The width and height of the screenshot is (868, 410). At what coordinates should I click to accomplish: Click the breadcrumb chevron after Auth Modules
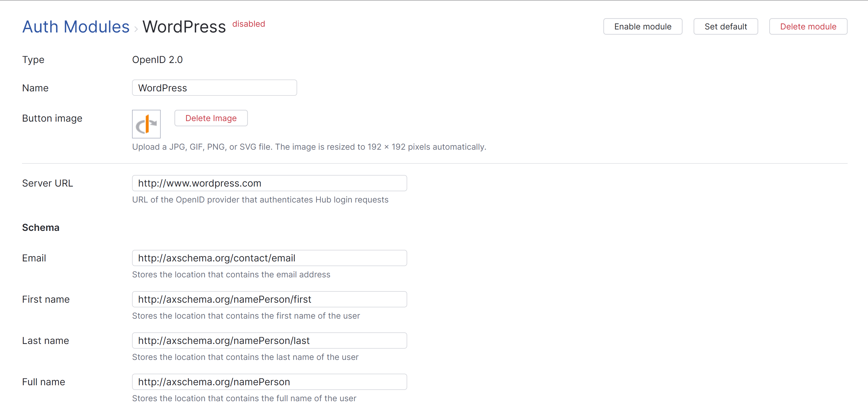click(x=136, y=29)
